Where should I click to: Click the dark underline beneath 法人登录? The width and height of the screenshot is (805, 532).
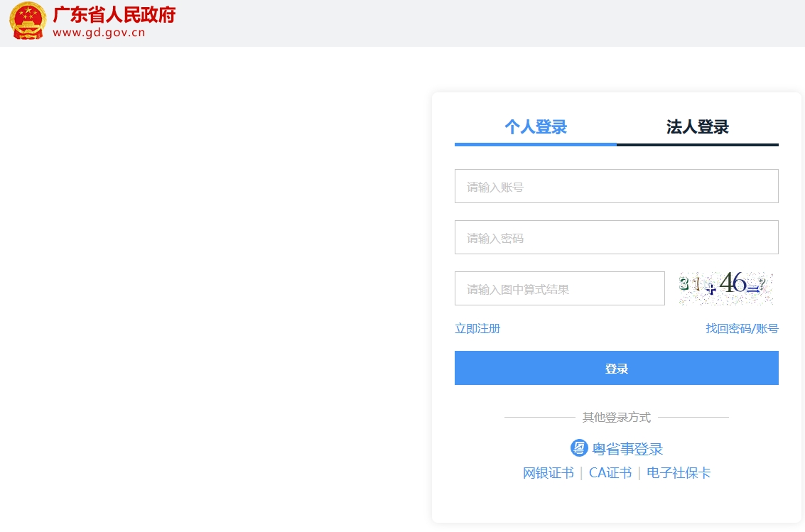click(698, 145)
